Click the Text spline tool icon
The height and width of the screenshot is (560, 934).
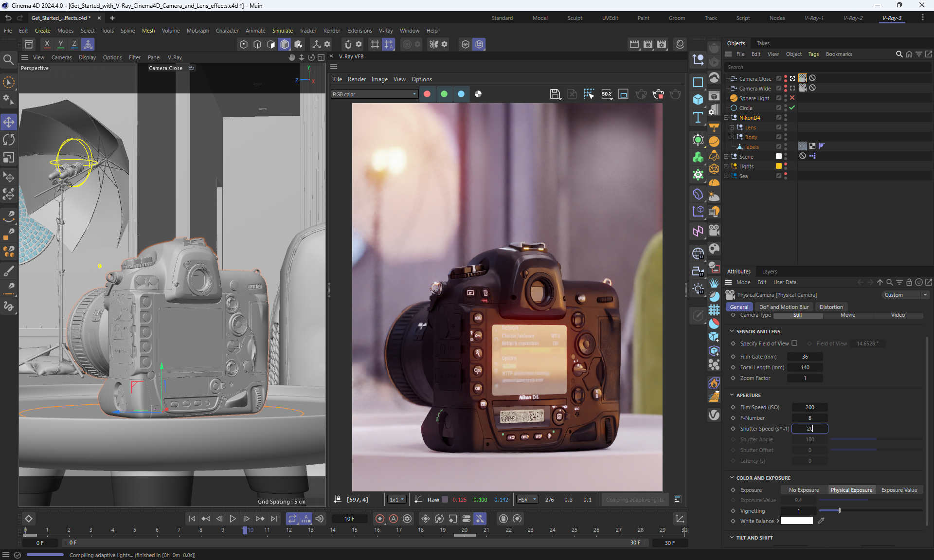pyautogui.click(x=698, y=117)
